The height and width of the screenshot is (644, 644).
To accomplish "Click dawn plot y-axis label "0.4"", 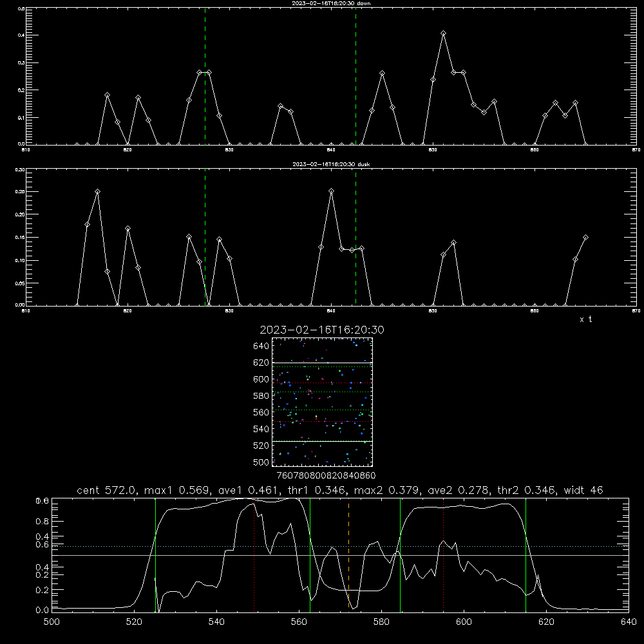I will point(21,35).
